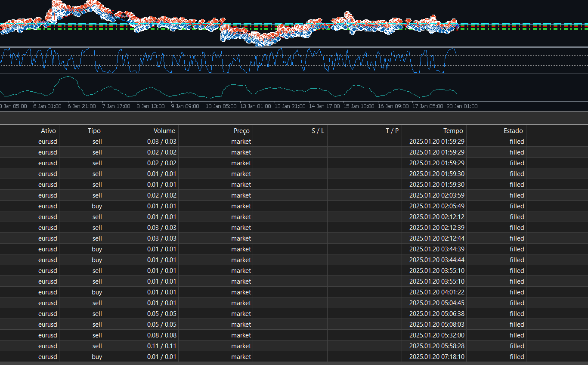Screen dimensions: 588x365
Task: Sort orders by the Ativo column header
Action: point(30,131)
